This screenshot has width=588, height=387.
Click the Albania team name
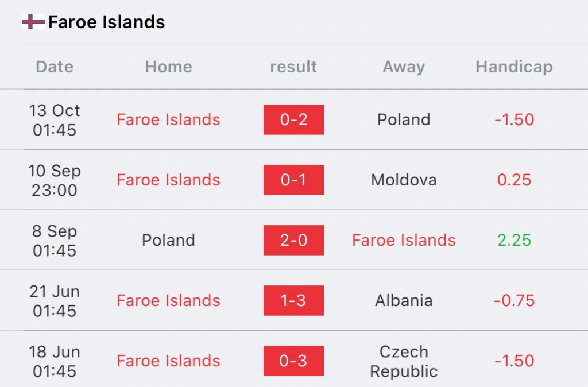(404, 301)
